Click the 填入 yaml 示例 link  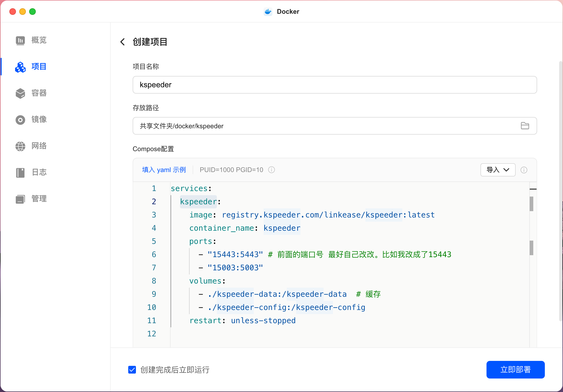(164, 170)
